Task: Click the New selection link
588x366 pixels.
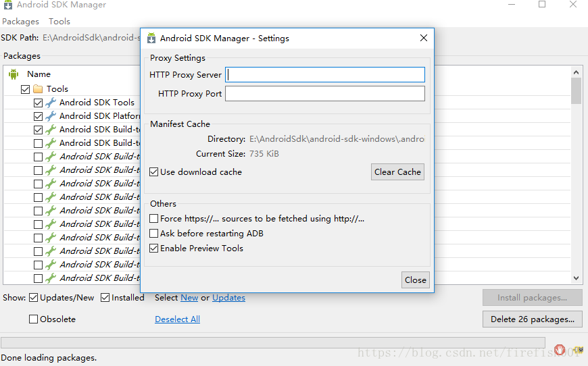Action: click(189, 297)
